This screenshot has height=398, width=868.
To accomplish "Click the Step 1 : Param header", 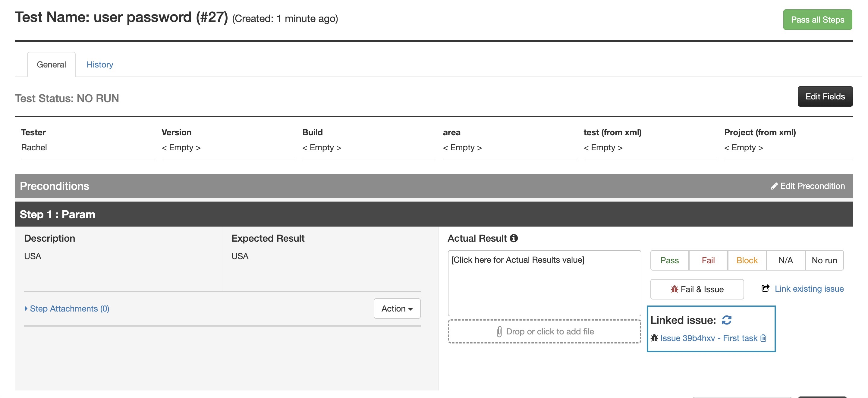I will click(x=434, y=214).
